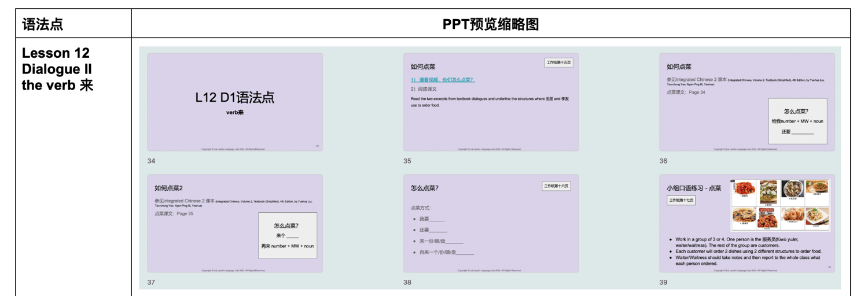868x296 pixels.
Task: Click the 工作纸第十六页 button on slide 38
Action: 556,186
